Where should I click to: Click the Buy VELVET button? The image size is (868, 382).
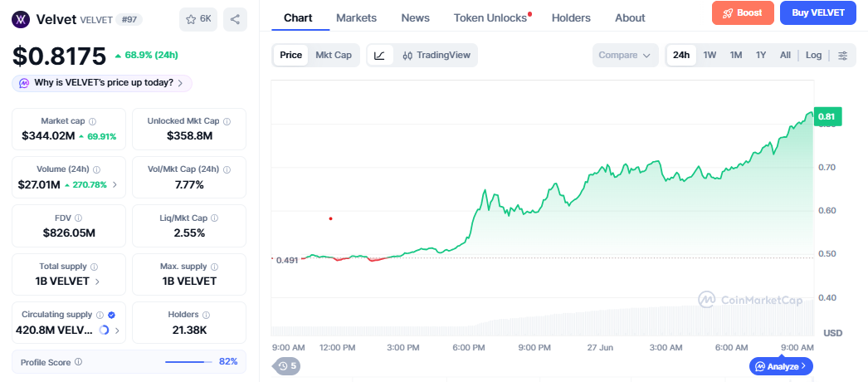(818, 12)
